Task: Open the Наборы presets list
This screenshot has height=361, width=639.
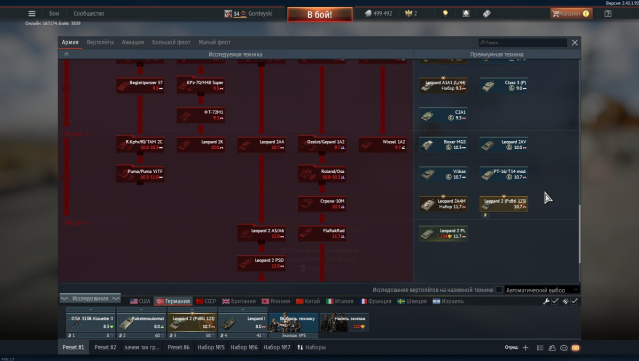Action: click(311, 348)
